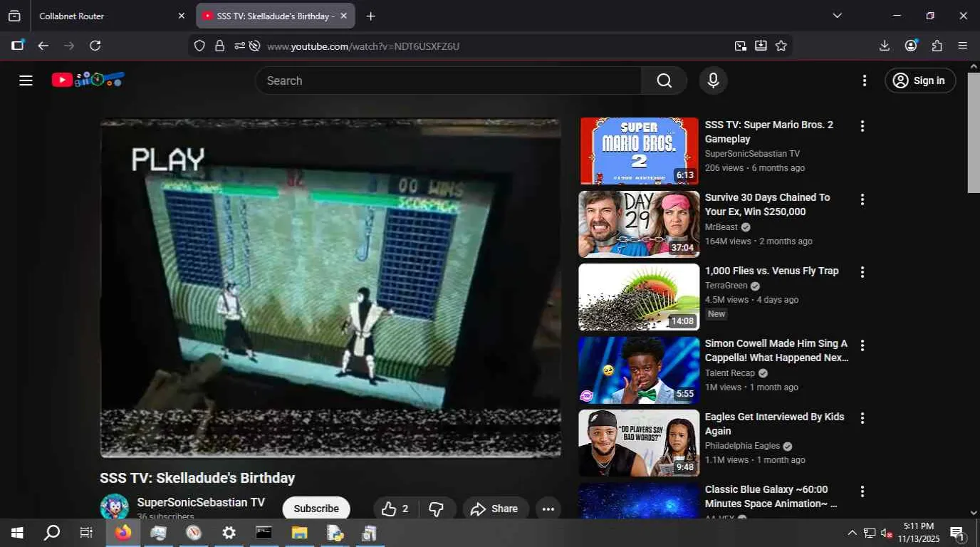Toggle the muted volume tray icon

(887, 533)
